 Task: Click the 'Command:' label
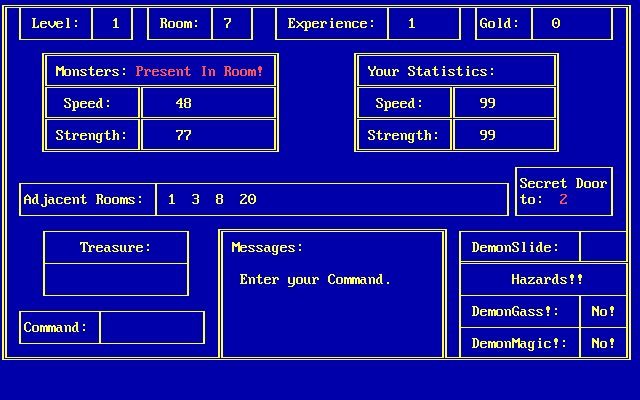coord(56,327)
